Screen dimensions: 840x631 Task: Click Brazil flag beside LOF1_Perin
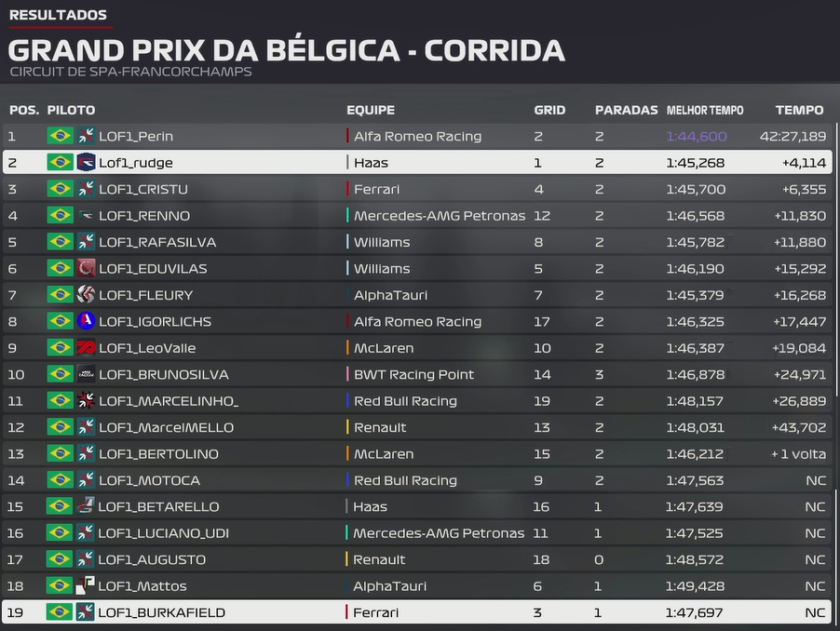(x=60, y=135)
